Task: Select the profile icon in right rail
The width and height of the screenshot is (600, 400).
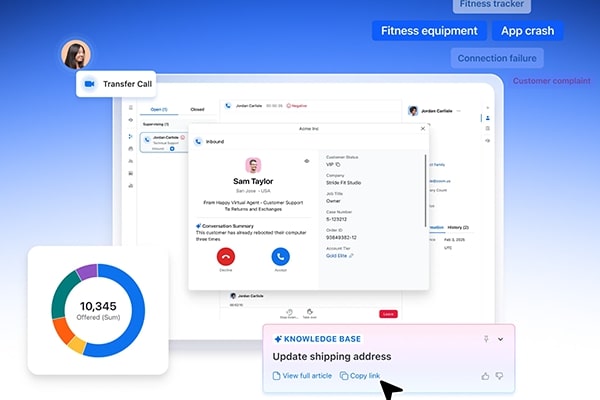Action: coord(488,118)
